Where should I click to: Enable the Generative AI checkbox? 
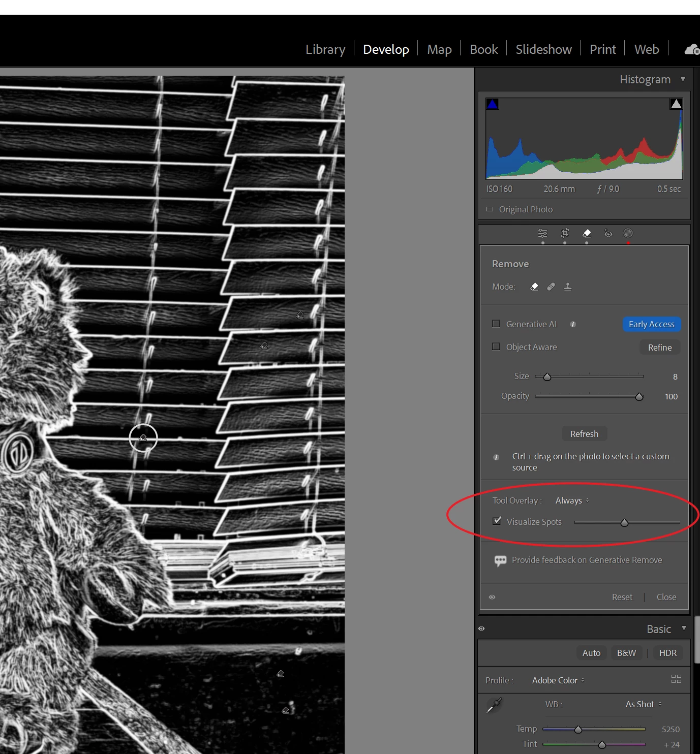(x=496, y=324)
